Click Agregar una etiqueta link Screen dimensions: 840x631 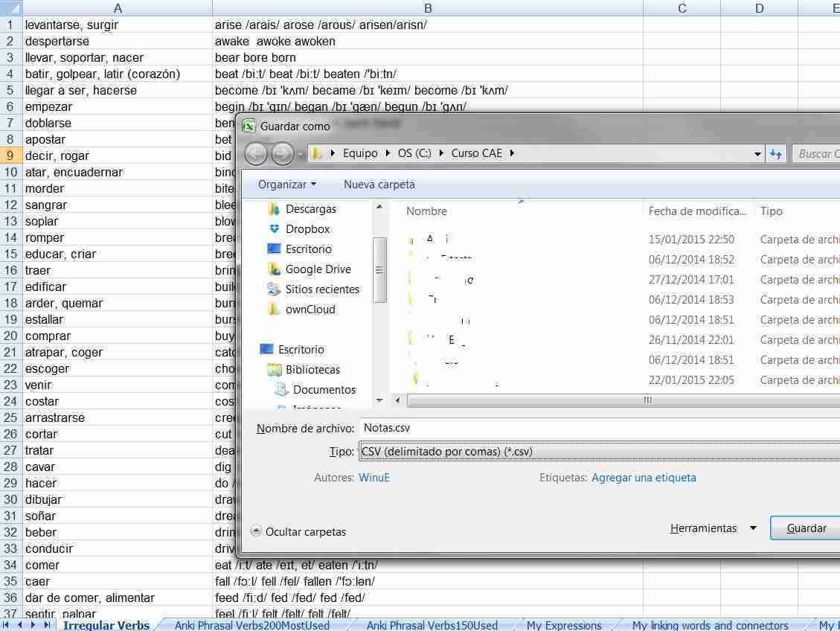tap(644, 478)
